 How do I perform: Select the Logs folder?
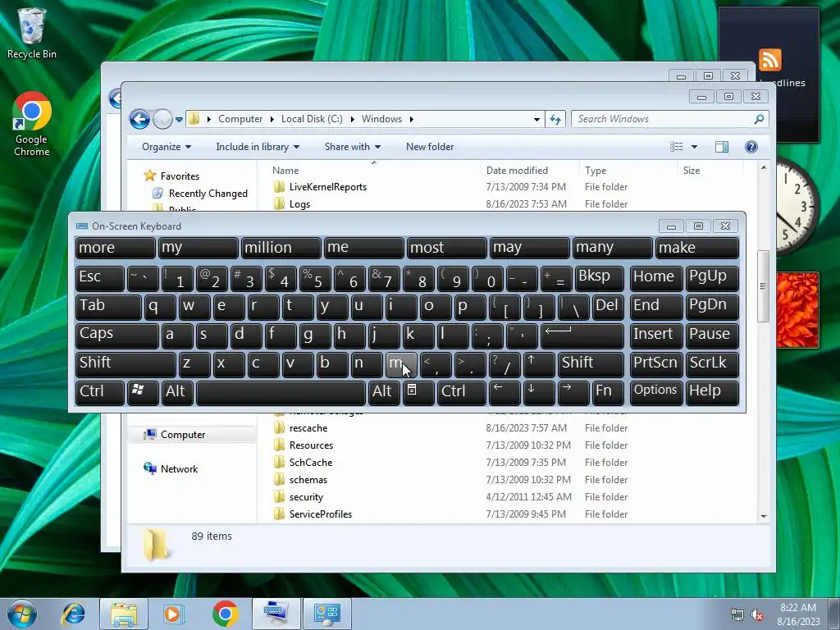[x=299, y=204]
